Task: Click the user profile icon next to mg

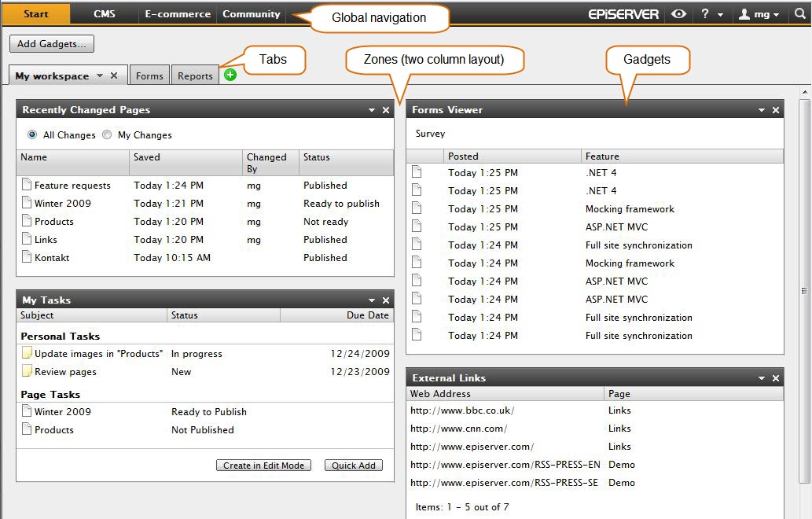Action: pyautogui.click(x=744, y=13)
